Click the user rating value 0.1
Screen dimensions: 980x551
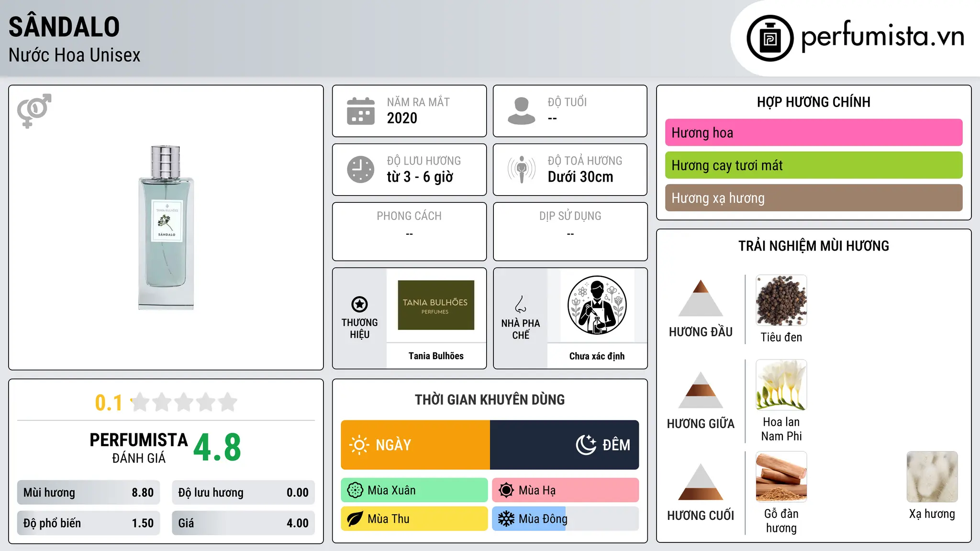pyautogui.click(x=109, y=403)
